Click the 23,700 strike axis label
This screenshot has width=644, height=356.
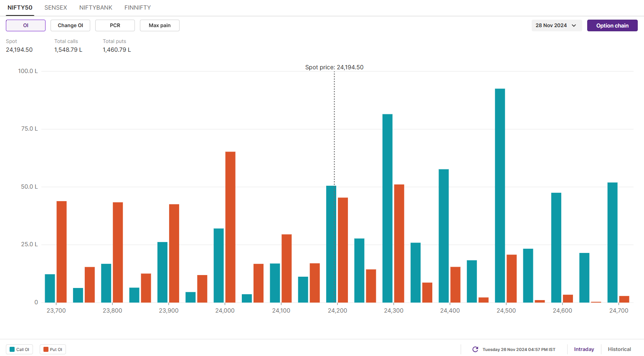click(x=56, y=311)
